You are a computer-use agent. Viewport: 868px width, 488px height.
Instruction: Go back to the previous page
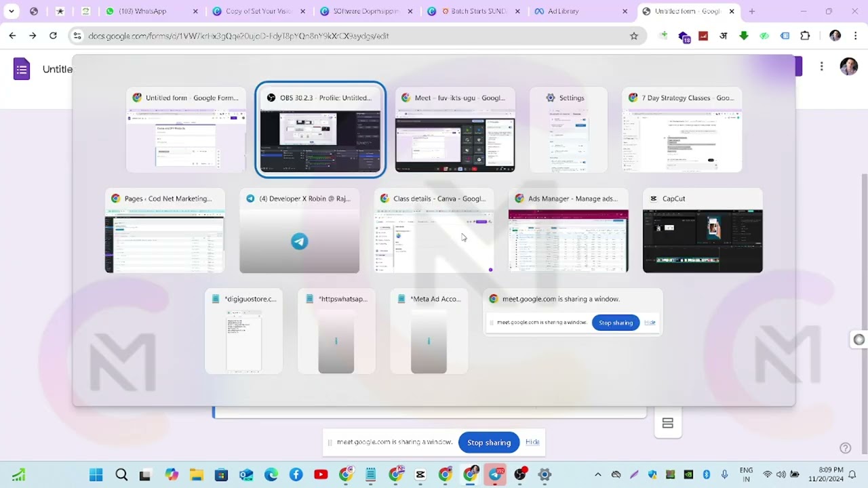click(x=12, y=36)
